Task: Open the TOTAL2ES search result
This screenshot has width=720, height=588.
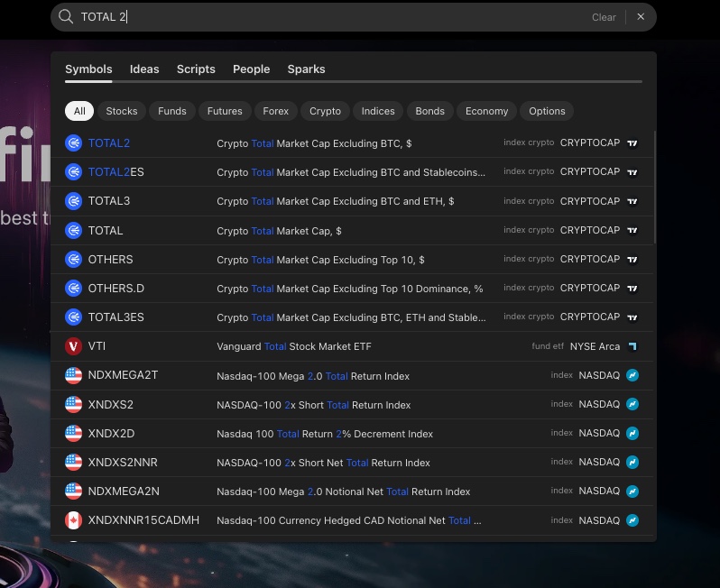Action: (352, 172)
